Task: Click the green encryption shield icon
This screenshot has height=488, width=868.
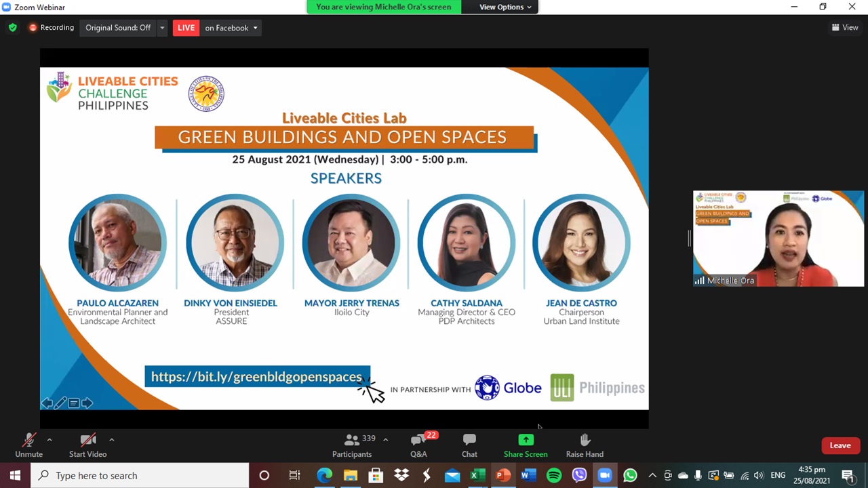Action: [12, 28]
